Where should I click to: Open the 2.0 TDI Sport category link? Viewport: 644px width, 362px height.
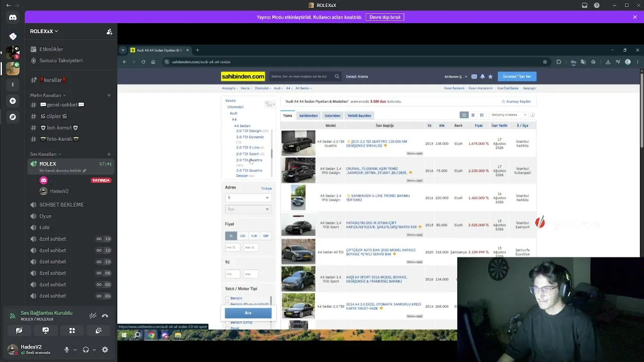248,154
